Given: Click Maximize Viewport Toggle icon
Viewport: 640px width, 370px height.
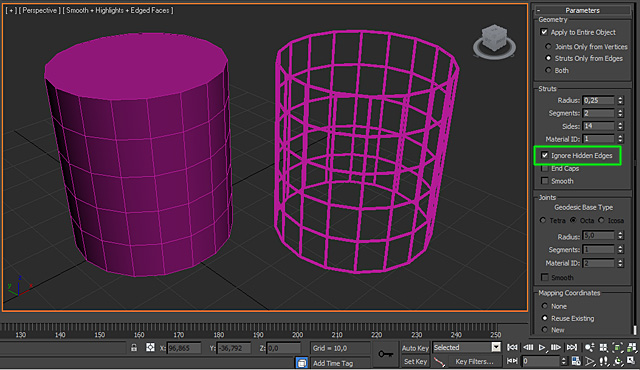Looking at the screenshot, I should point(631,360).
